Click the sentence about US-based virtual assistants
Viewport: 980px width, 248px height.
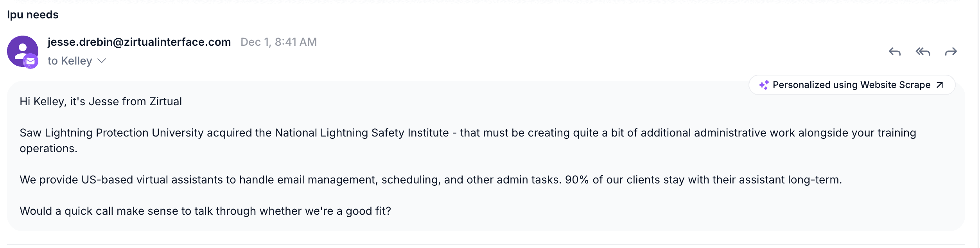click(290, 180)
